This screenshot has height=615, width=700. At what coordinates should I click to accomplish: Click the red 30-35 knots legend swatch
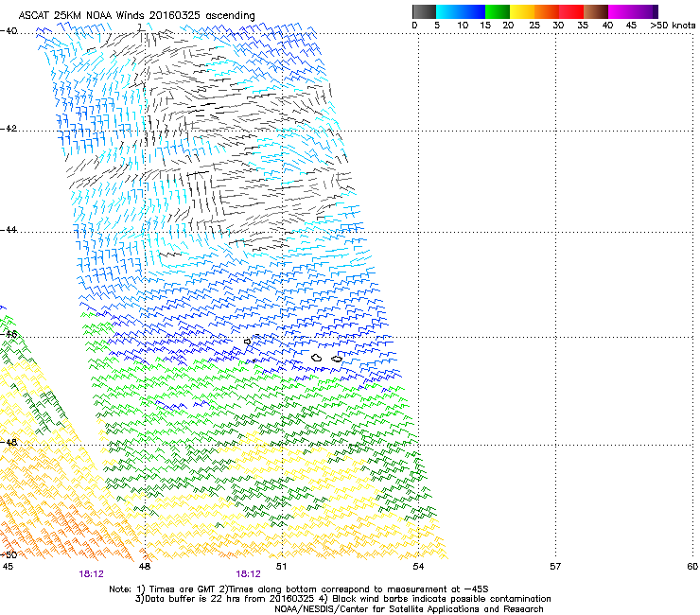(x=571, y=11)
